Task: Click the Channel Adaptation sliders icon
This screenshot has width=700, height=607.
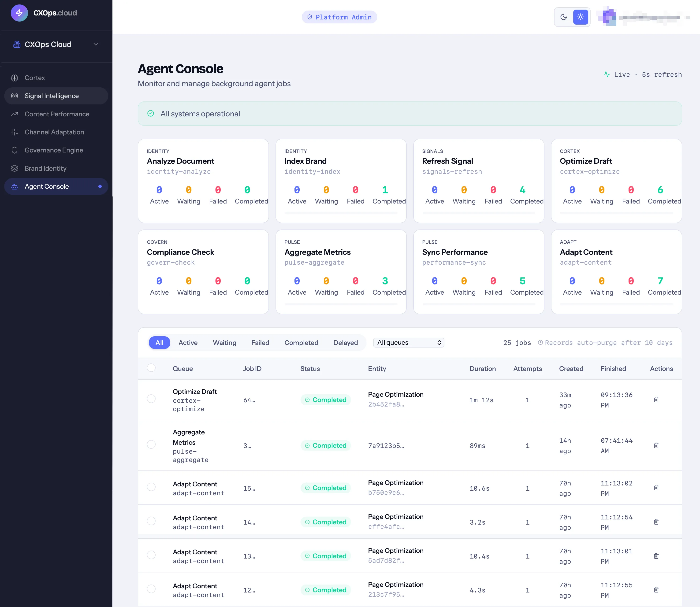Action: [x=15, y=132]
